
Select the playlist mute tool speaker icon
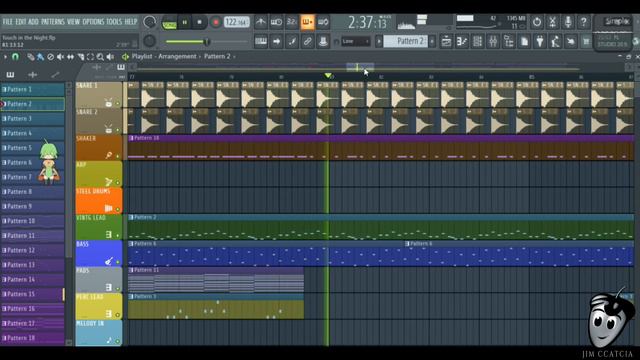tap(60, 57)
